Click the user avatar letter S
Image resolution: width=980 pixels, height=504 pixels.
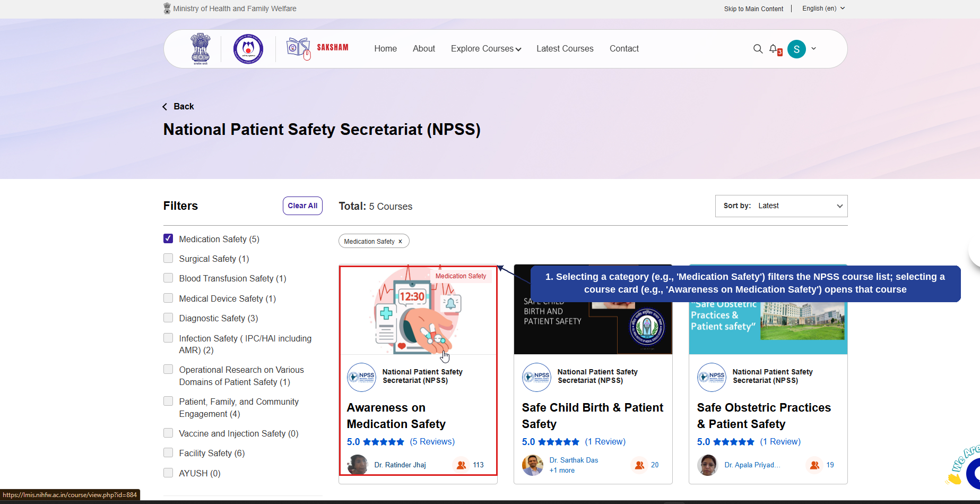point(796,49)
